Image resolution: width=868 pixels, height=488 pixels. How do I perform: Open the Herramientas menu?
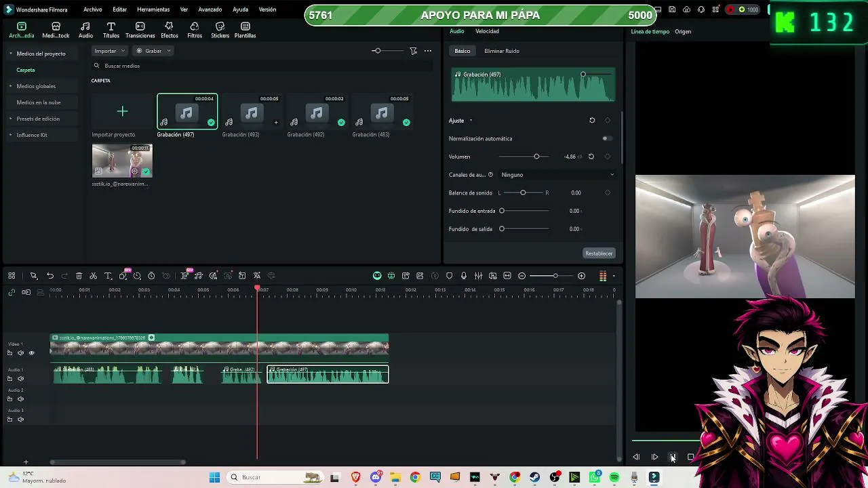153,9
